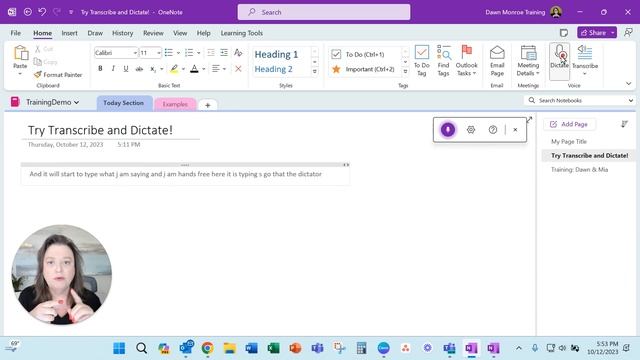Toggle strikethrough formatting
Screen dimensions: 640x360
(x=139, y=69)
